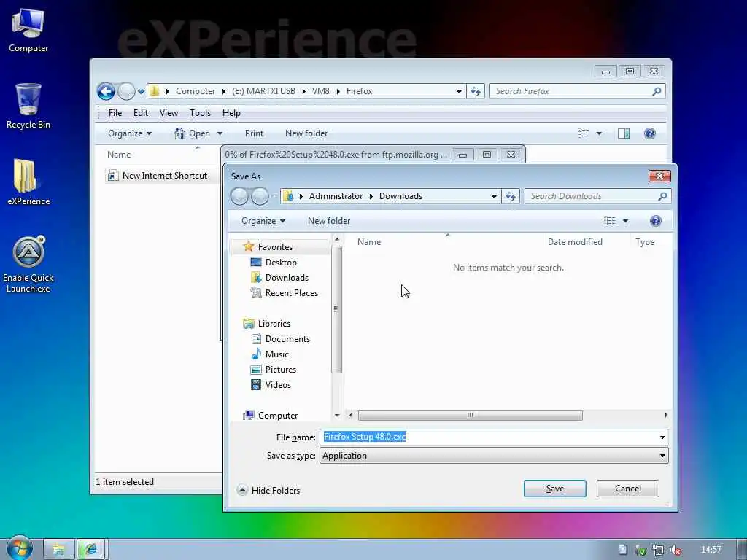
Task: Open Organize dropdown in Save As dialog
Action: coord(263,221)
